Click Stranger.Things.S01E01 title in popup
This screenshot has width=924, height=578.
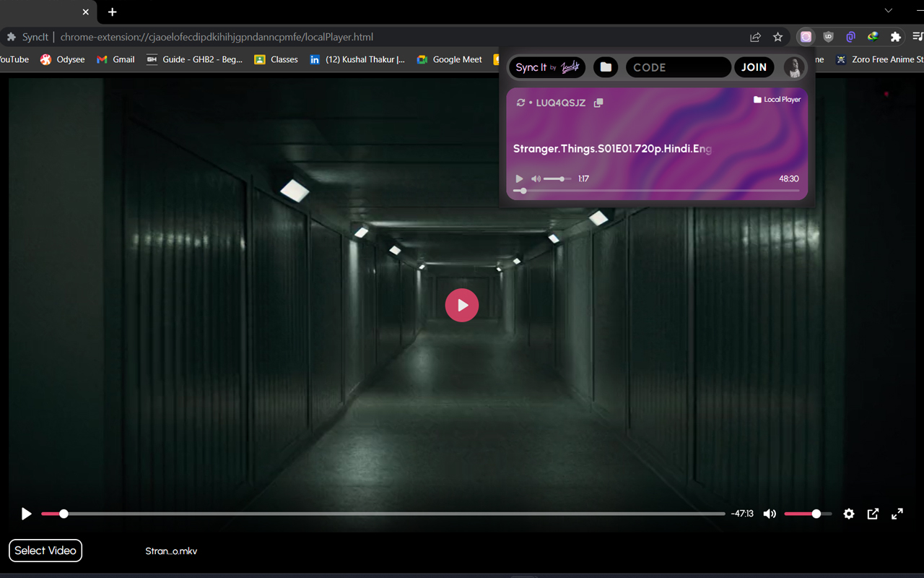click(x=612, y=149)
